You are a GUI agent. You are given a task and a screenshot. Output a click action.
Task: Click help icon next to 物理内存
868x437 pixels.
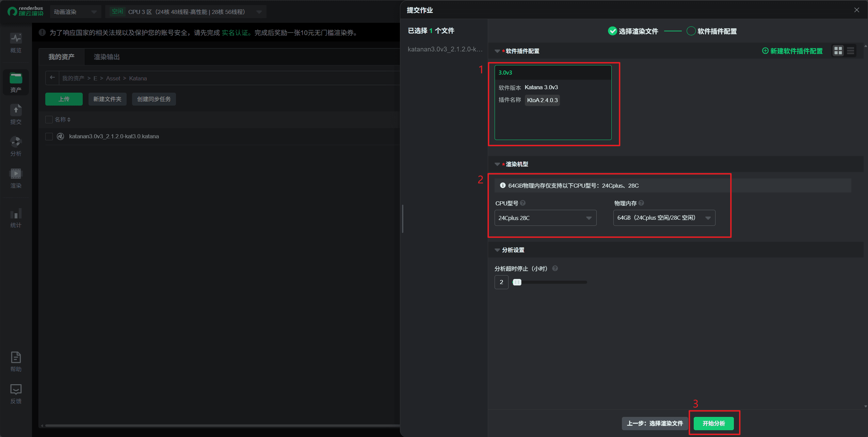click(x=641, y=203)
